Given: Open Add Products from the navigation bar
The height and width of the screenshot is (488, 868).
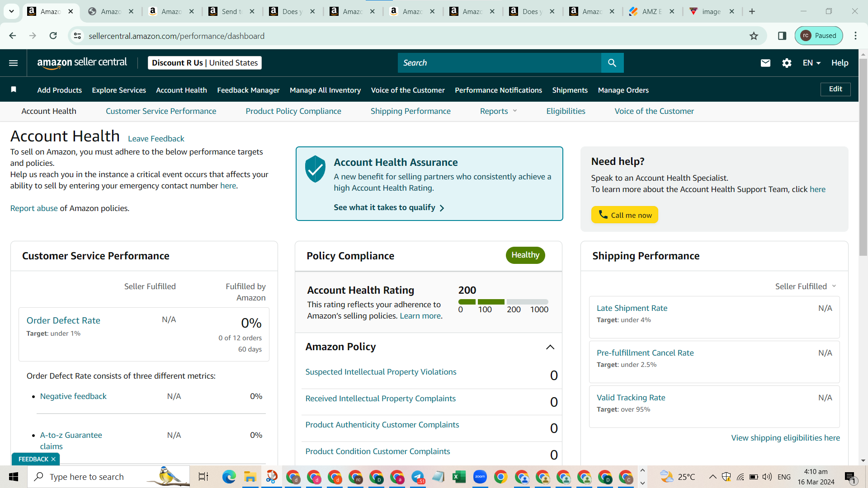Looking at the screenshot, I should click(60, 90).
